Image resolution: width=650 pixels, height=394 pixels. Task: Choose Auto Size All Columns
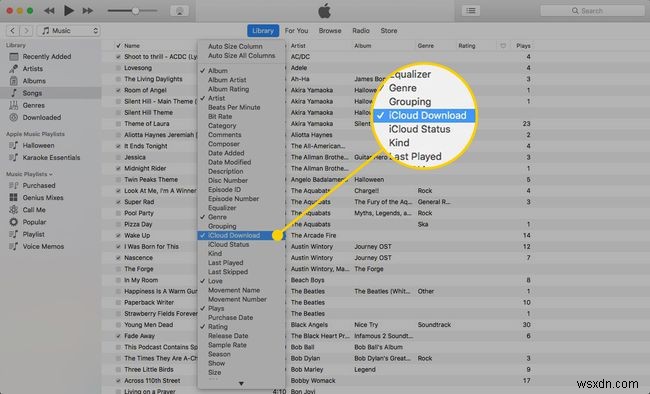pyautogui.click(x=241, y=56)
